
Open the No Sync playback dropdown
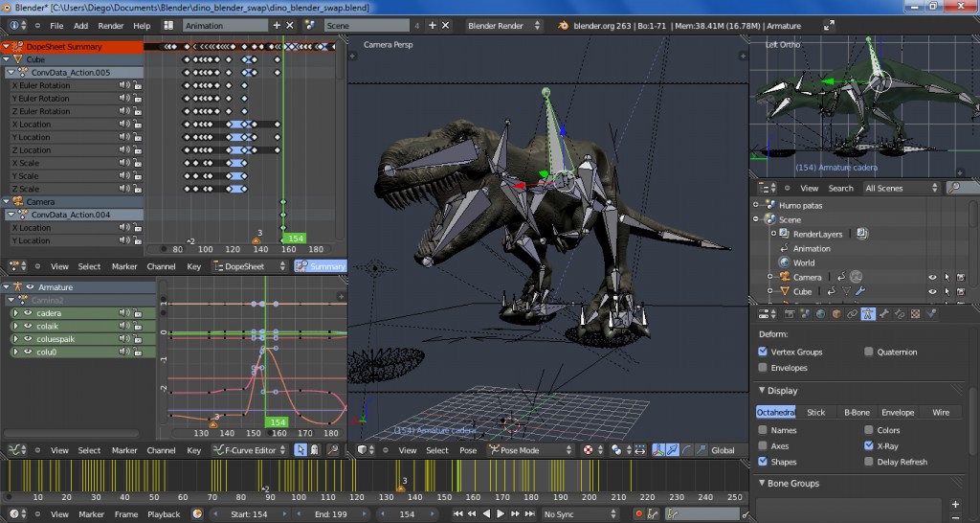(x=579, y=514)
